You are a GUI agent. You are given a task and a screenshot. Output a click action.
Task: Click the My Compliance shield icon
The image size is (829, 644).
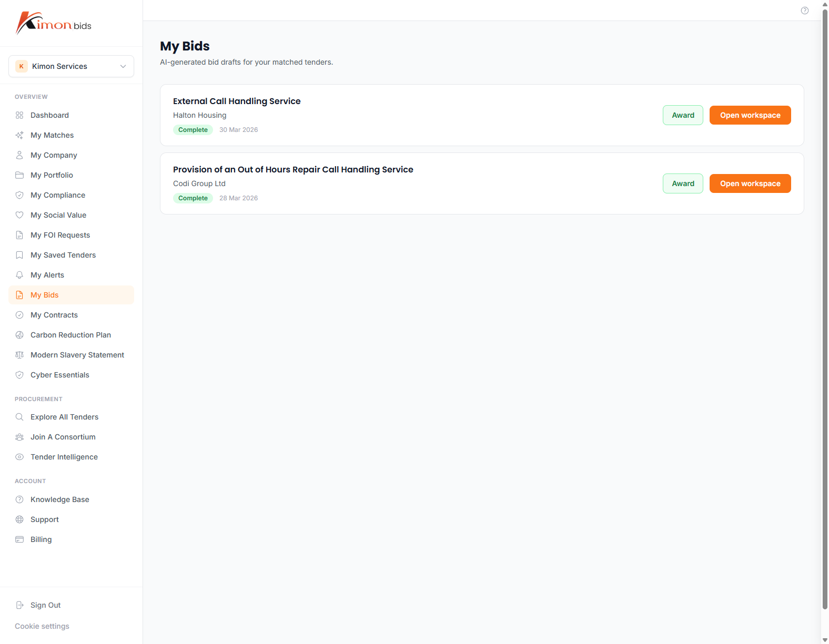pos(19,195)
